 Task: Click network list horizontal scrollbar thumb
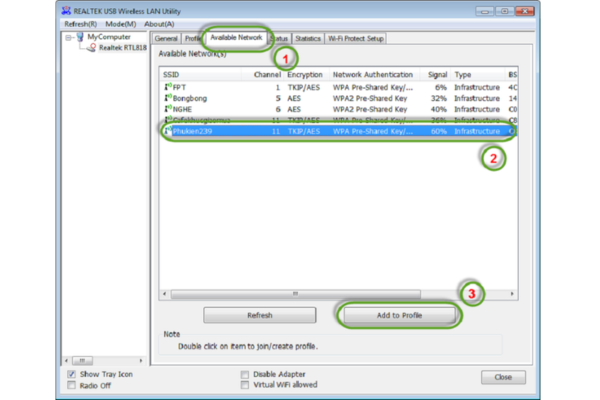tap(295, 294)
